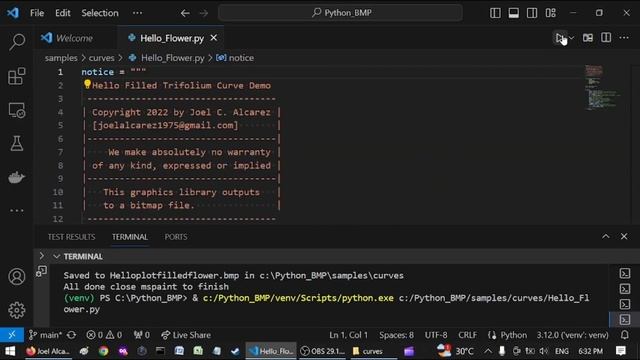
Task: Open the File menu
Action: [37, 13]
